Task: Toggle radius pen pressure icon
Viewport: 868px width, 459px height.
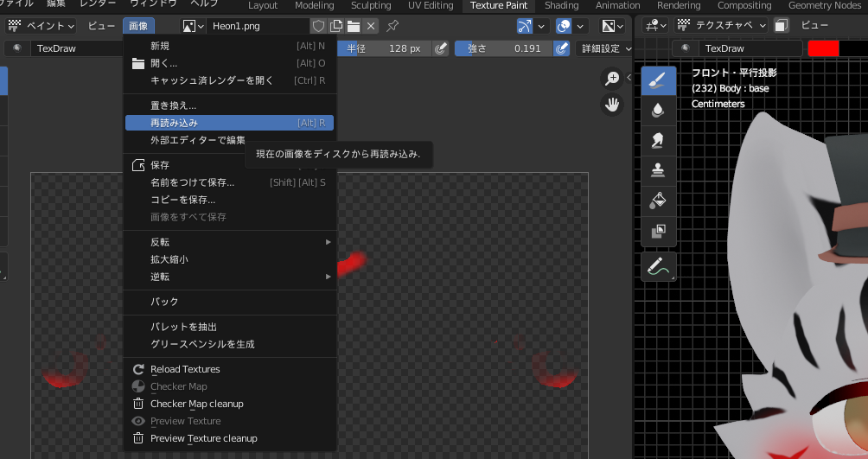Action: tap(441, 48)
